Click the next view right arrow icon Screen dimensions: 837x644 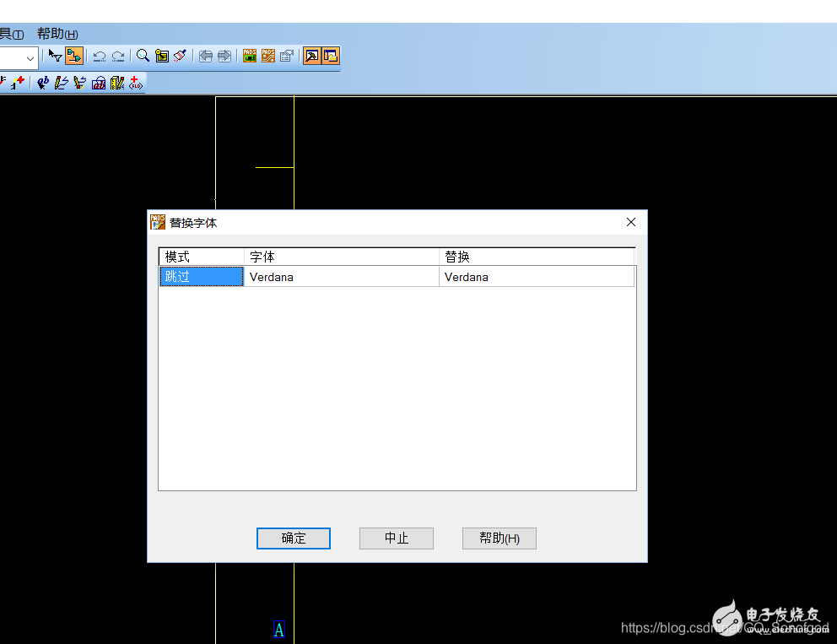click(x=224, y=56)
